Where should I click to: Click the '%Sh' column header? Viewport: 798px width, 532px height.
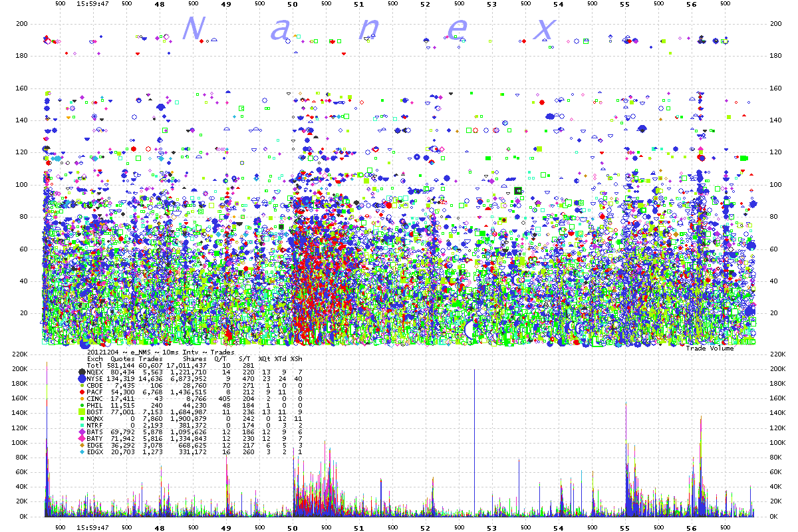click(x=296, y=359)
